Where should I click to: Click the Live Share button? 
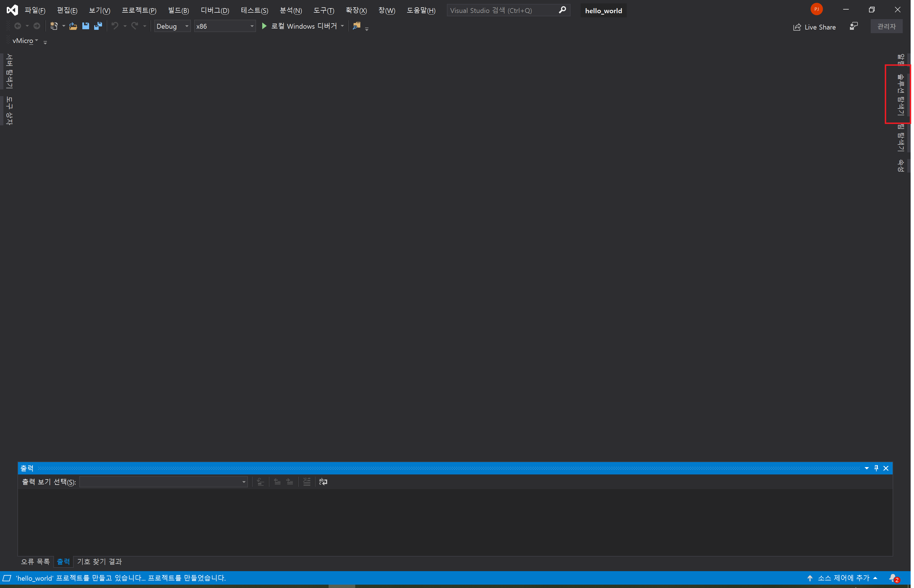click(814, 27)
